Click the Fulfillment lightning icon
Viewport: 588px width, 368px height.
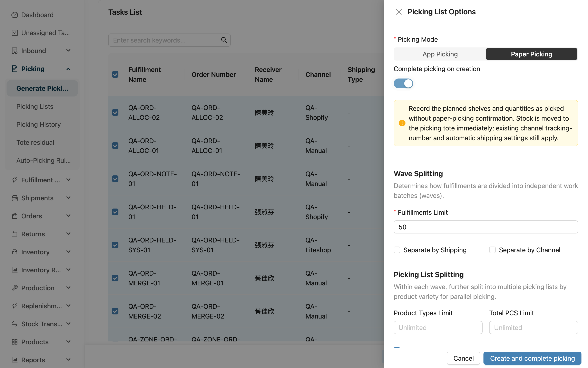coord(14,180)
